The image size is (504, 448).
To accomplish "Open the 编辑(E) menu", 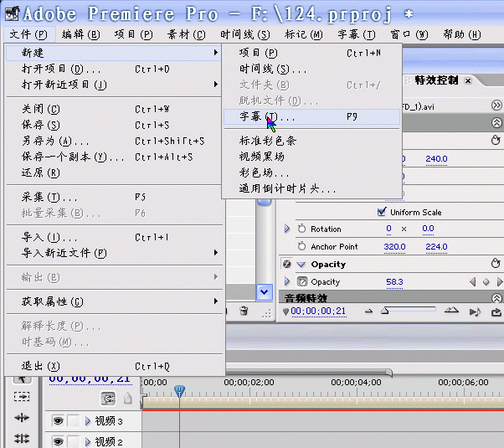I will click(81, 34).
